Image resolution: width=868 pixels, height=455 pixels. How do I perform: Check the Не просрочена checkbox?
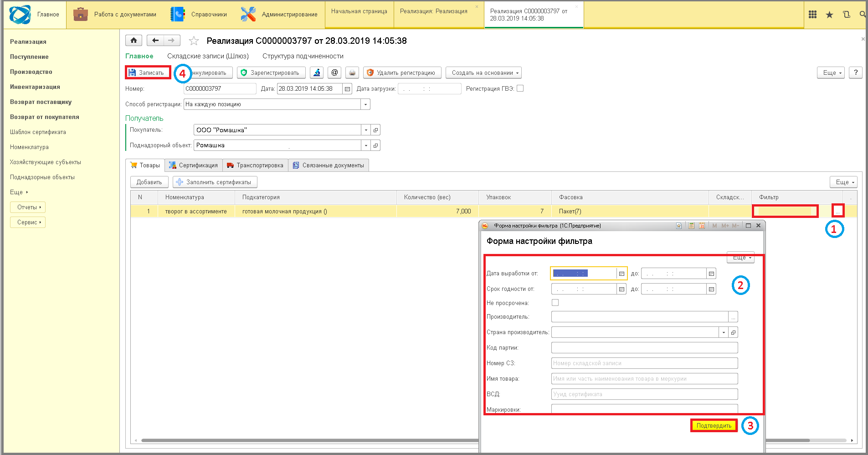[555, 302]
